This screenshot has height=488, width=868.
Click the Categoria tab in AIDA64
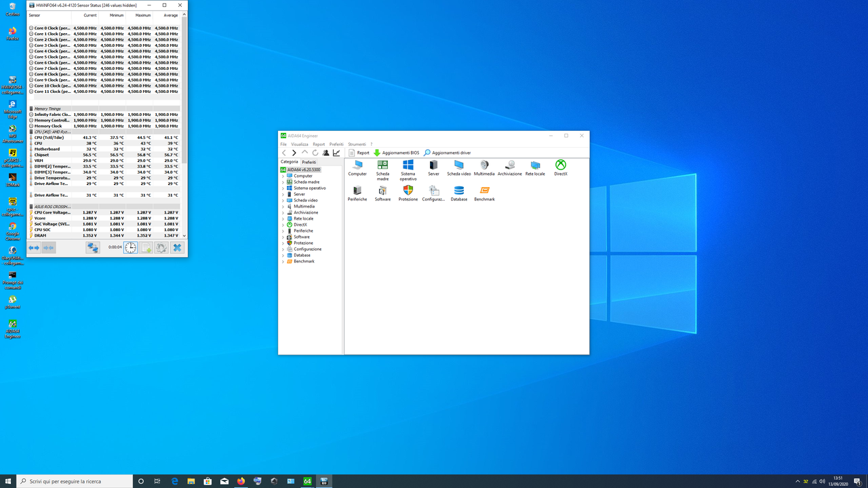[290, 162]
